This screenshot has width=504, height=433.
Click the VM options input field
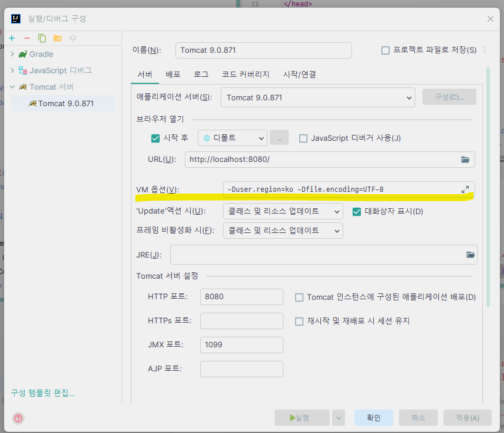[349, 190]
